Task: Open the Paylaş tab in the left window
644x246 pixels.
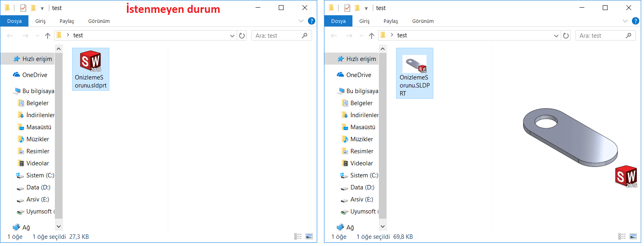Action: (x=67, y=21)
